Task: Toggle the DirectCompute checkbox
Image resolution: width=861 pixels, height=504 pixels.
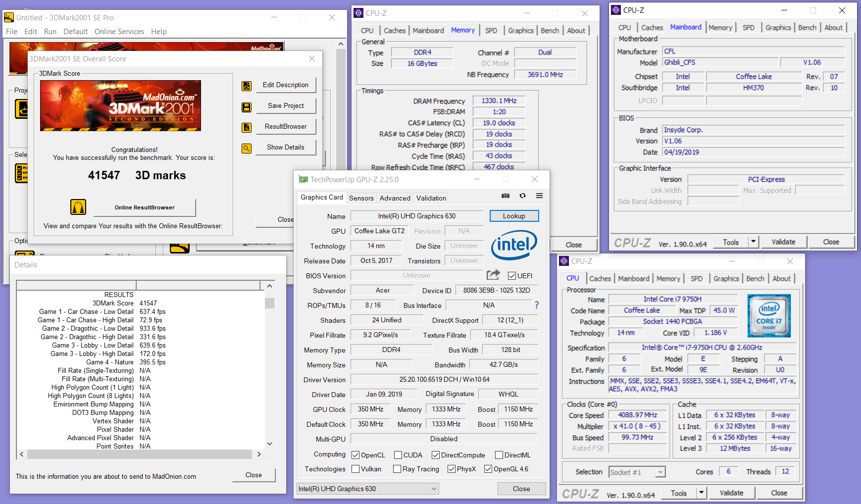Action: (436, 455)
